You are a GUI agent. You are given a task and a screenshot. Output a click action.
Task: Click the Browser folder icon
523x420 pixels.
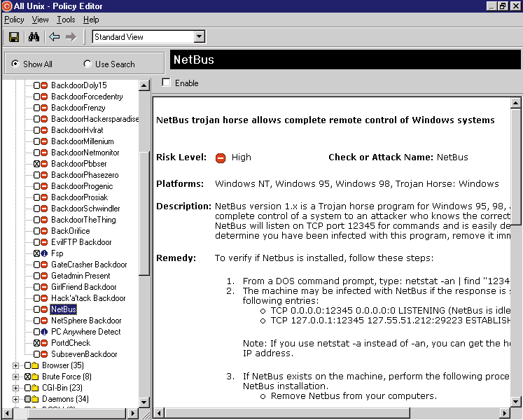click(x=35, y=365)
